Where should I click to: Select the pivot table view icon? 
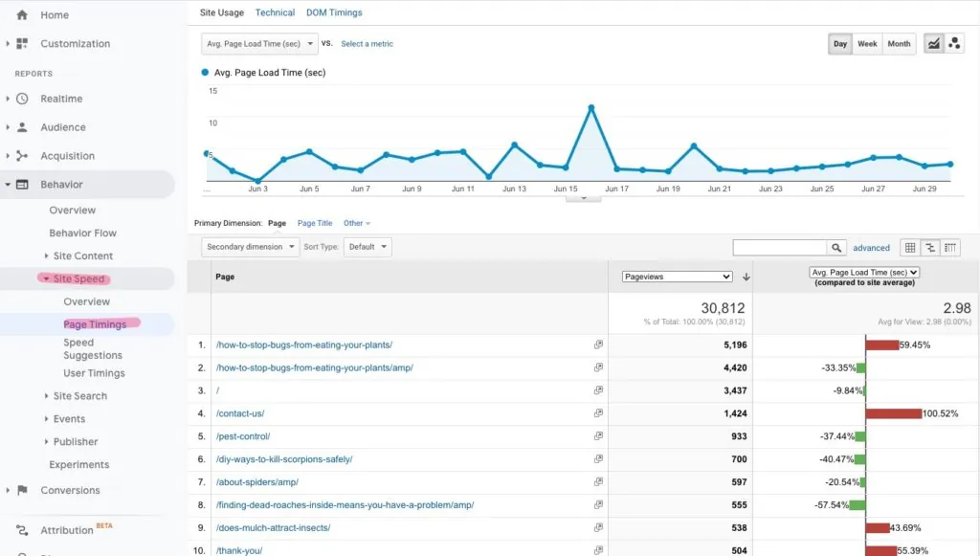[x=950, y=248]
